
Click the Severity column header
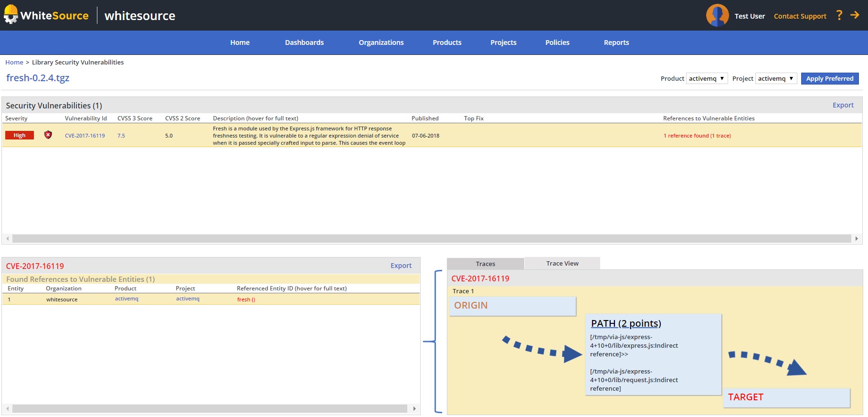16,118
